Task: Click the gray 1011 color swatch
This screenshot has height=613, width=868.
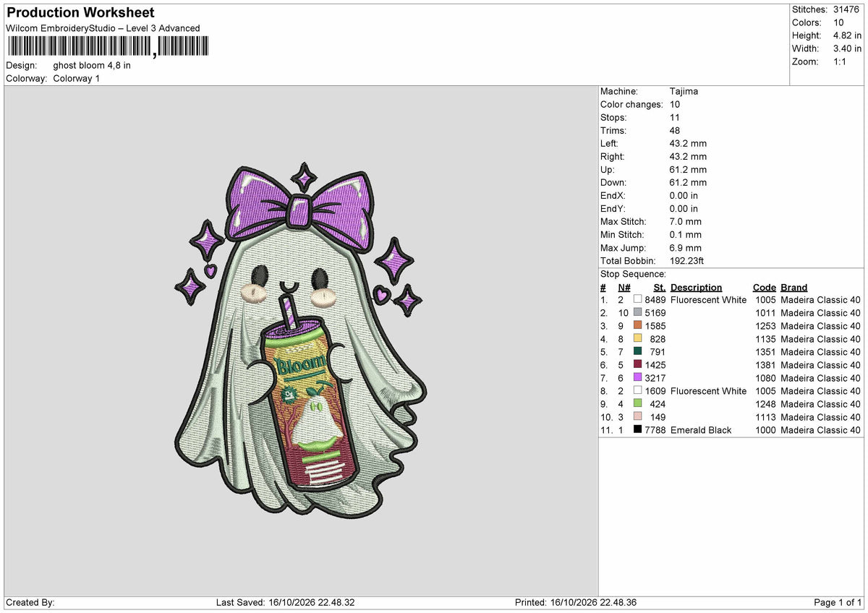Action: 637,313
